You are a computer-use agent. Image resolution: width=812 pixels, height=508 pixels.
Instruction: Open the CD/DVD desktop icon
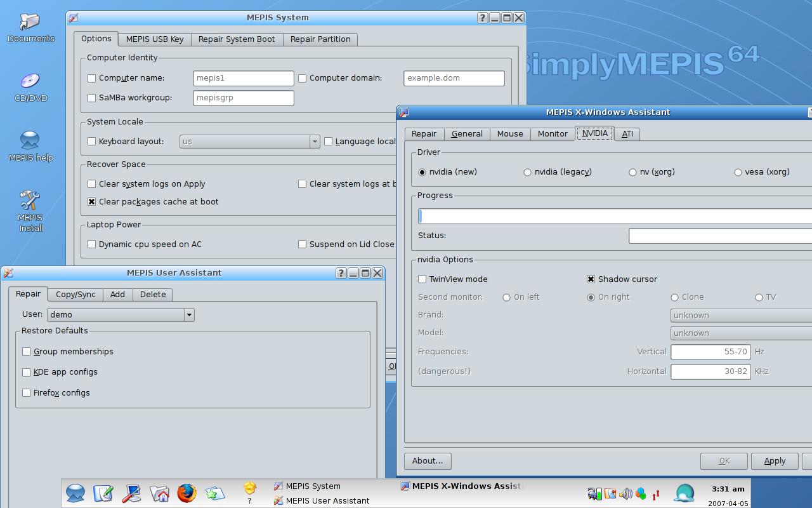(30, 88)
